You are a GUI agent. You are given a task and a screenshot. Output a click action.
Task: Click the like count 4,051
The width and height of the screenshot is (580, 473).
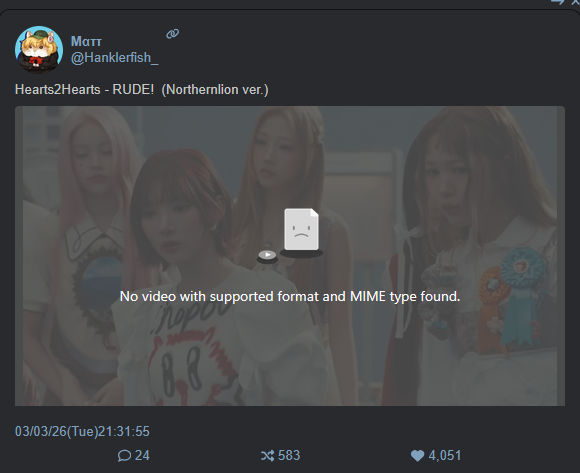(445, 456)
